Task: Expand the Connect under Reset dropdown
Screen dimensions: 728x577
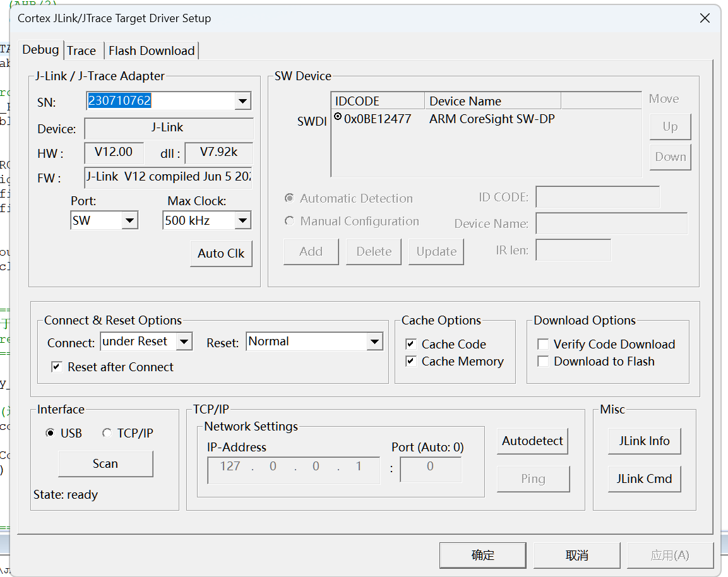Action: 184,342
